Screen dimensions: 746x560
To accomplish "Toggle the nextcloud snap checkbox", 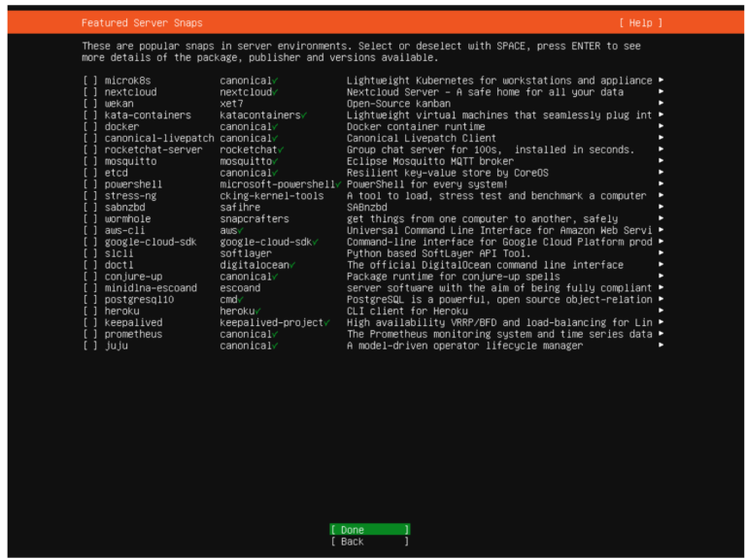I will click(x=90, y=92).
